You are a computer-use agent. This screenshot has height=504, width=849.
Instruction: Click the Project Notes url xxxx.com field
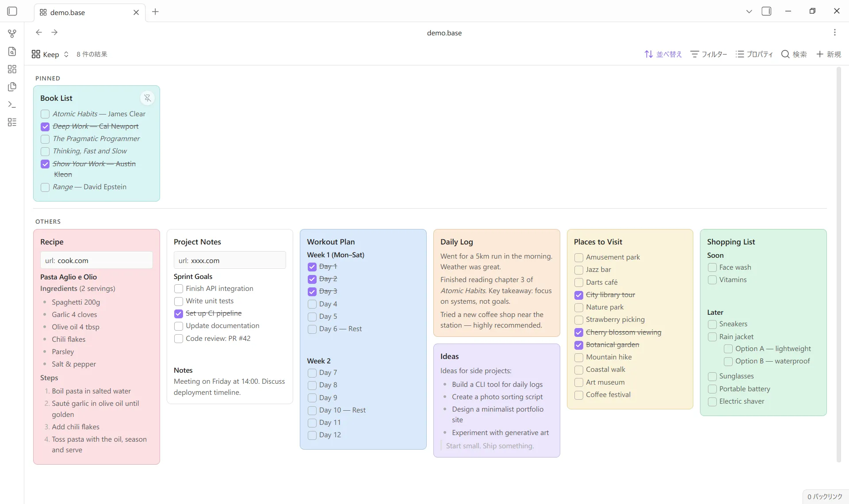230,260
